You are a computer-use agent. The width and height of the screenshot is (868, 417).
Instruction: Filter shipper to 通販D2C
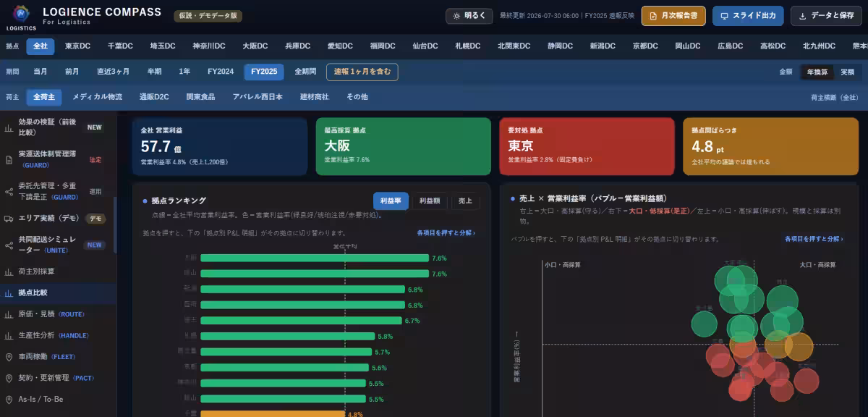click(x=154, y=96)
